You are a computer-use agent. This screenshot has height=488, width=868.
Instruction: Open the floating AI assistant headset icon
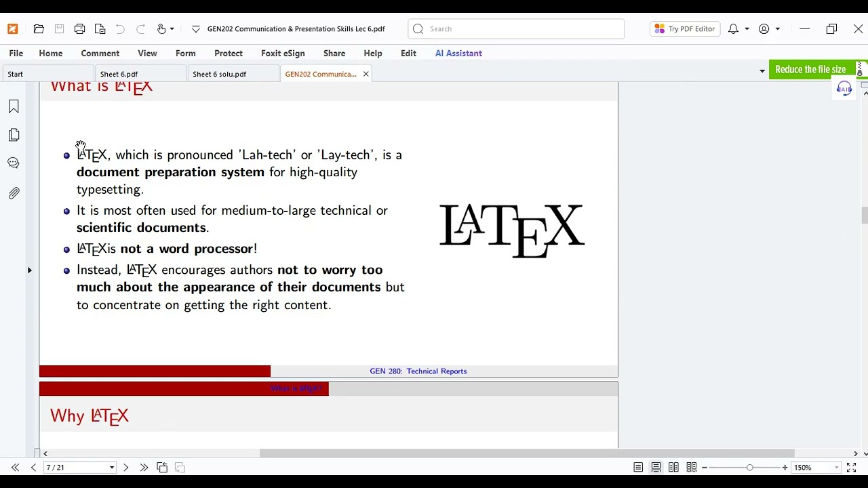pyautogui.click(x=844, y=89)
